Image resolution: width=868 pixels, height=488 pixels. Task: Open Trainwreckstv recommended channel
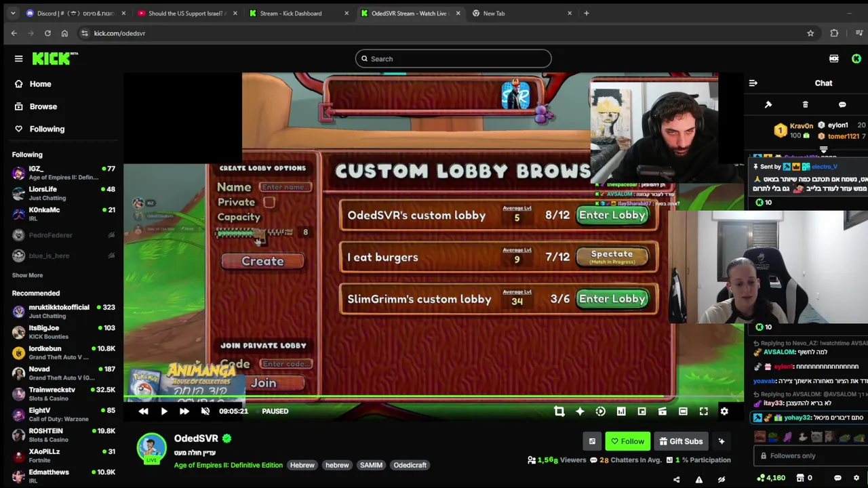pos(63,394)
